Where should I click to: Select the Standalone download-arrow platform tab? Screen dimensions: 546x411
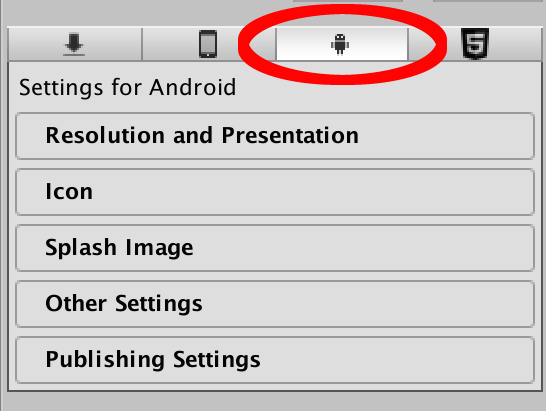coord(75,44)
